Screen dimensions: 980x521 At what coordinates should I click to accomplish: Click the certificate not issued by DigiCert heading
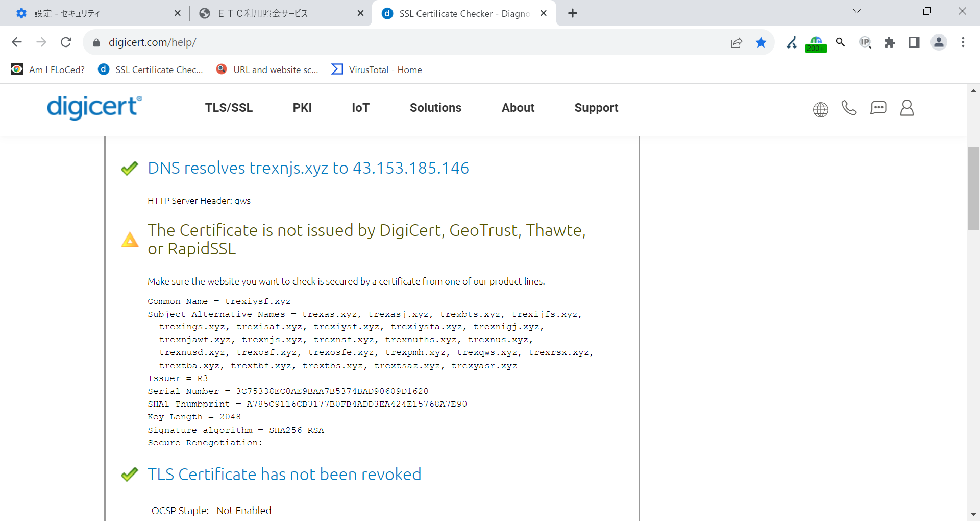(x=366, y=239)
